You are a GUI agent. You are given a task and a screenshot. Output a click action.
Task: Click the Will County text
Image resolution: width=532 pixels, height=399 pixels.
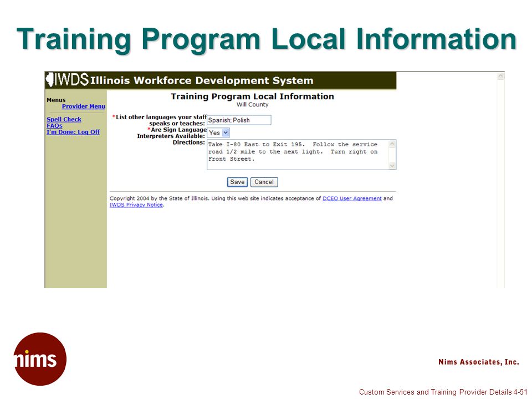tap(253, 105)
